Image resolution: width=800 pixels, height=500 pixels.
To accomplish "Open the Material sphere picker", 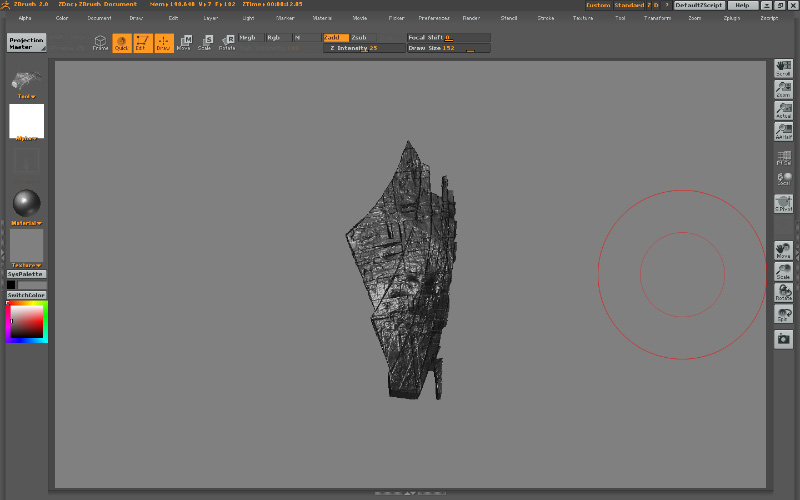I will tap(27, 203).
